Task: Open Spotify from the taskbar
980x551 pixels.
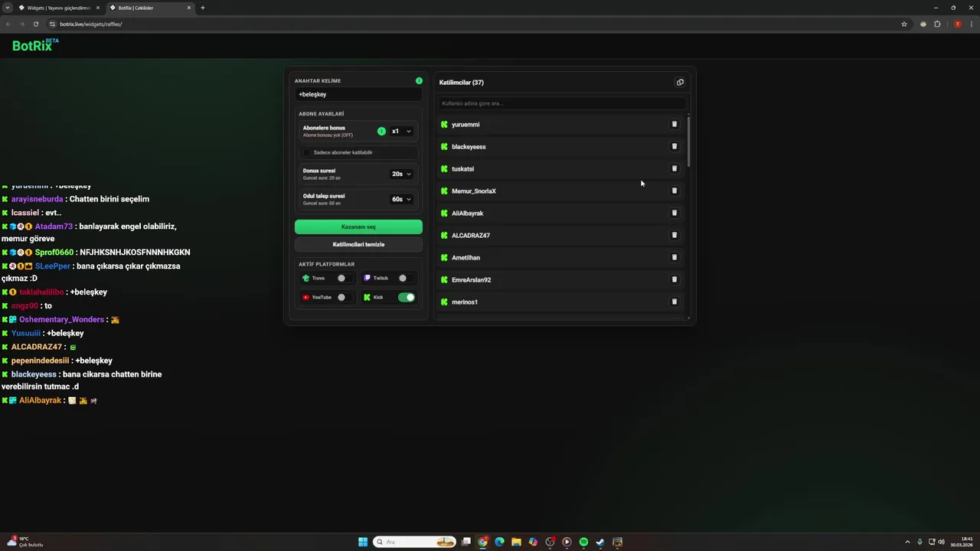Action: (x=583, y=542)
